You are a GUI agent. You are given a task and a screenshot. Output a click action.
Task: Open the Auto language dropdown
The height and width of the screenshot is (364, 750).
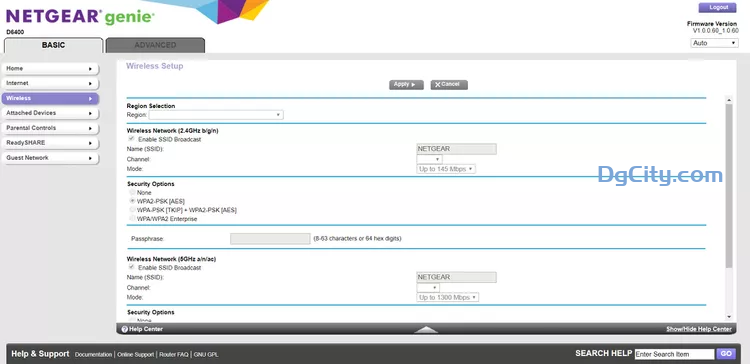pyautogui.click(x=714, y=43)
